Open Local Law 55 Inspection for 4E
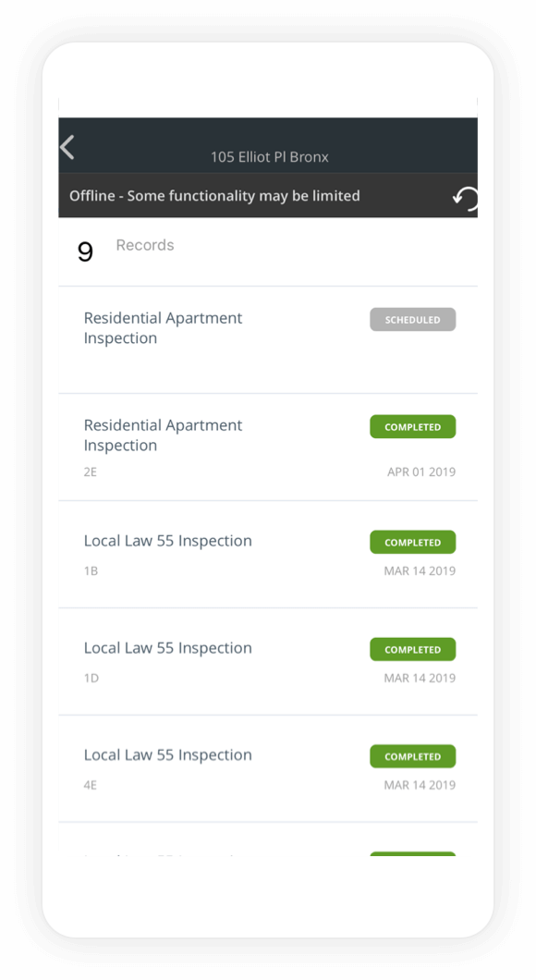536x980 pixels. point(268,769)
